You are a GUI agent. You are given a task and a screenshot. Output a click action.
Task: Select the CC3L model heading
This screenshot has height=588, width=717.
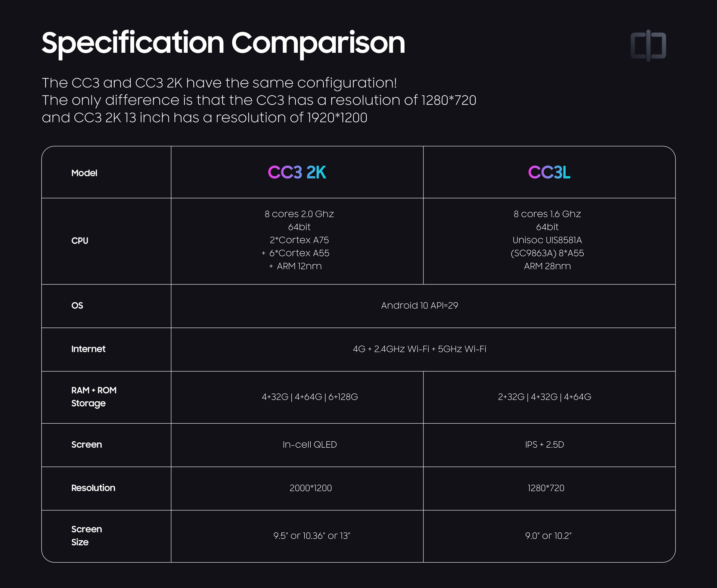pos(549,172)
